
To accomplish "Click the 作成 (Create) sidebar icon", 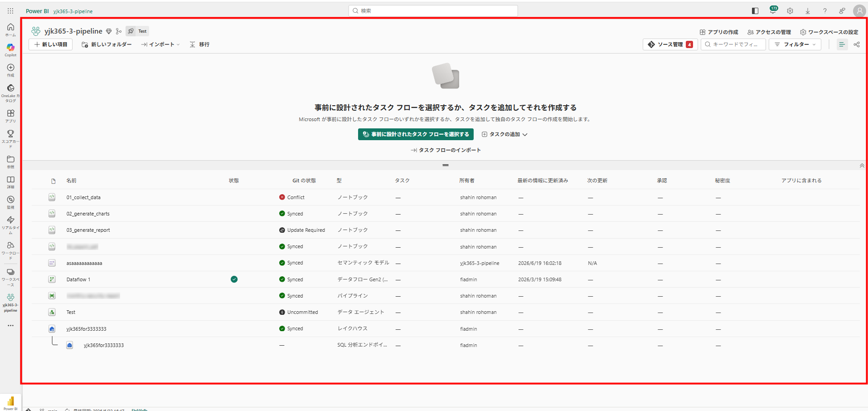I will tap(10, 70).
